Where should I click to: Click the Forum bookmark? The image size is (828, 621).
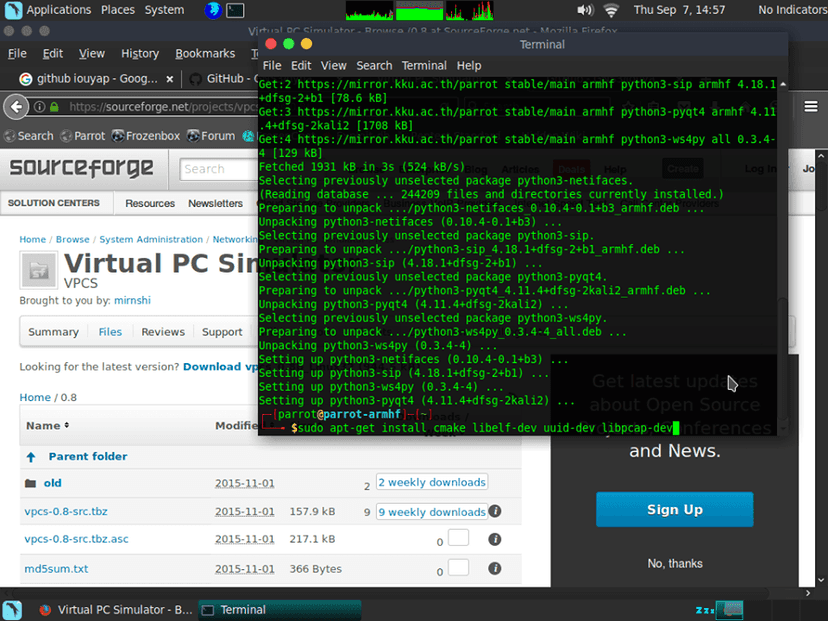211,136
